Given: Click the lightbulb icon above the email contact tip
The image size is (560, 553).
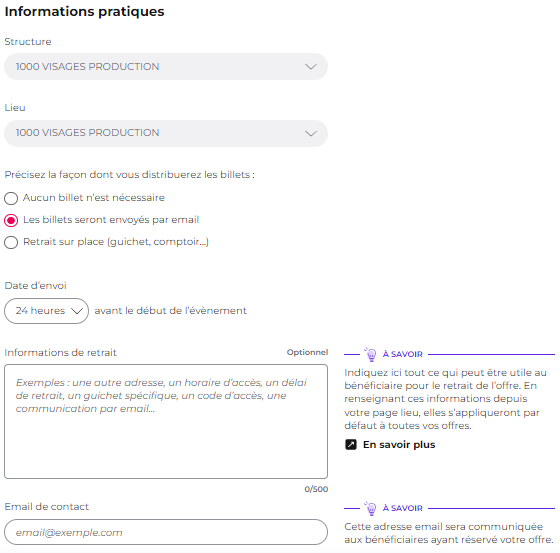Looking at the screenshot, I should click(371, 508).
